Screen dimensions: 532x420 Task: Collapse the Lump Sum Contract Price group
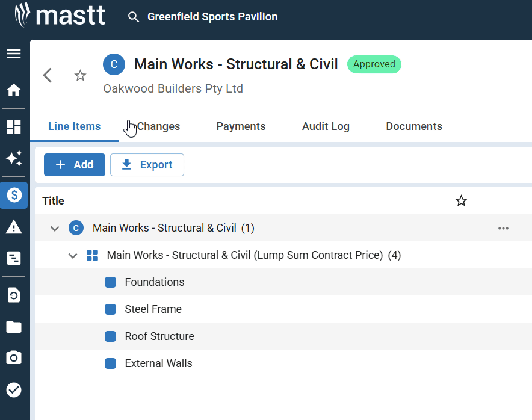pos(73,255)
